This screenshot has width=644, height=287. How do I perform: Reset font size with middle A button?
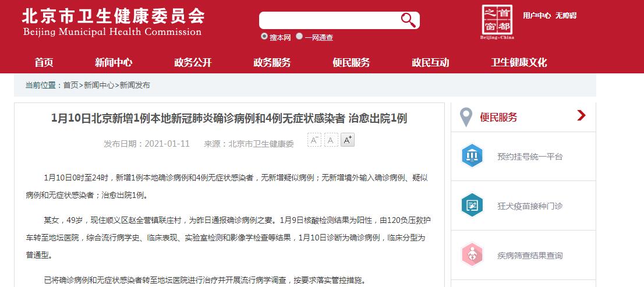pos(331,140)
